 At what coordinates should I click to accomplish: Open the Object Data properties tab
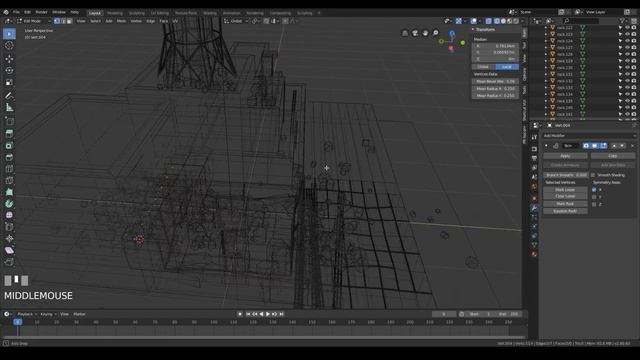(x=534, y=245)
